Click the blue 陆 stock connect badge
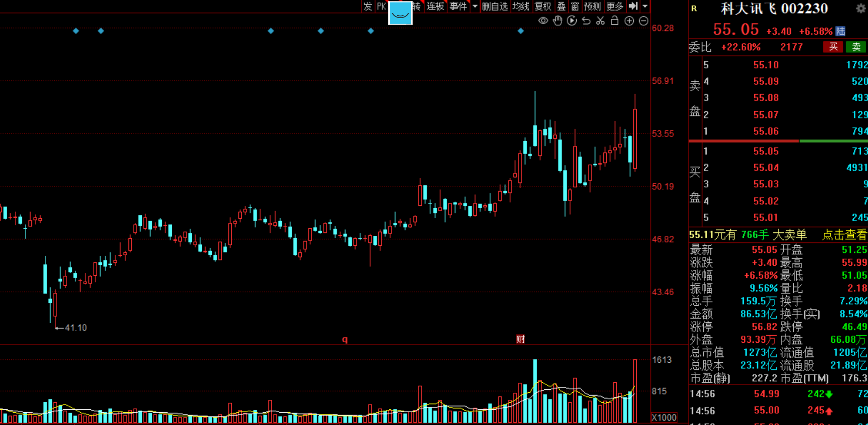 coord(840,31)
